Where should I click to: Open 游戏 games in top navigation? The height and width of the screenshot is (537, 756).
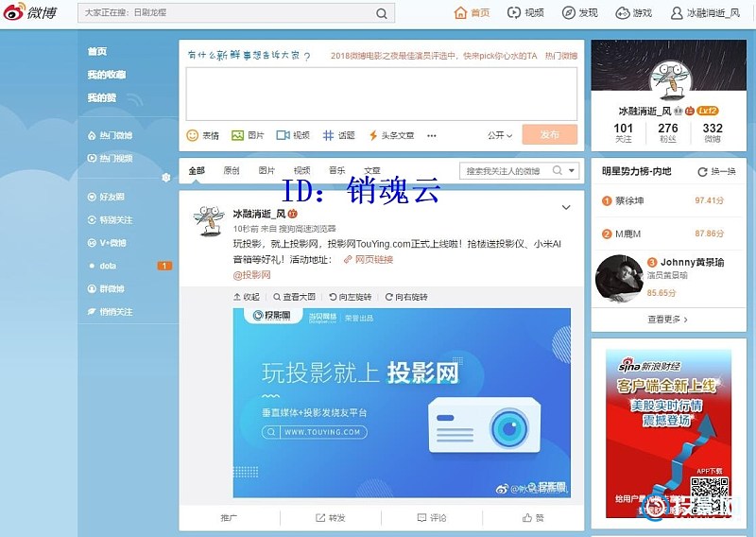point(634,13)
